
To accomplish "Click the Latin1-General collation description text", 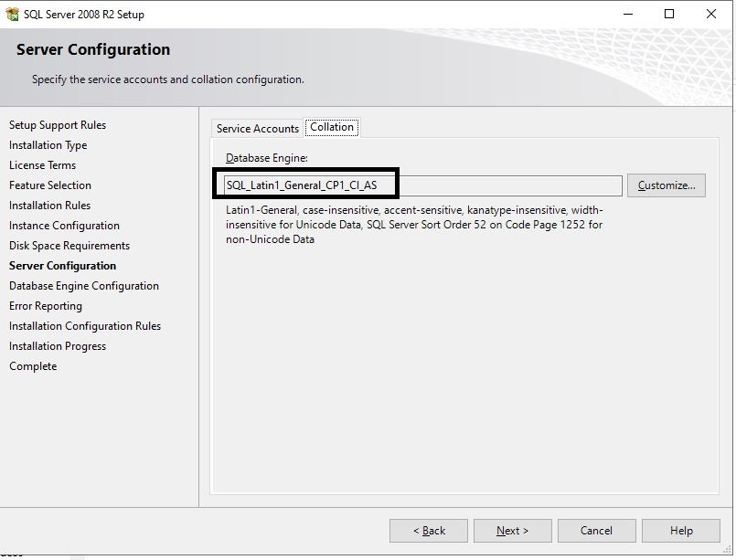I will (x=414, y=225).
